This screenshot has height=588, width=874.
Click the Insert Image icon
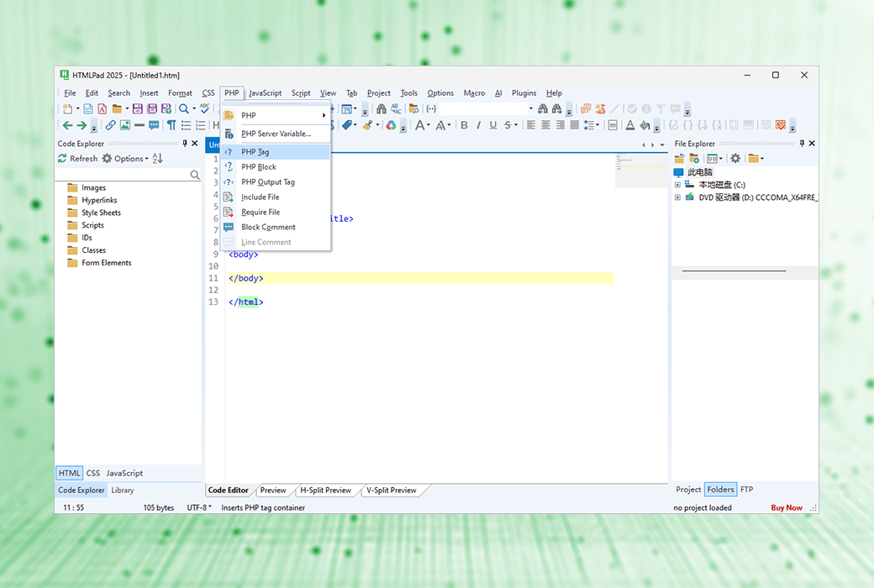click(125, 125)
